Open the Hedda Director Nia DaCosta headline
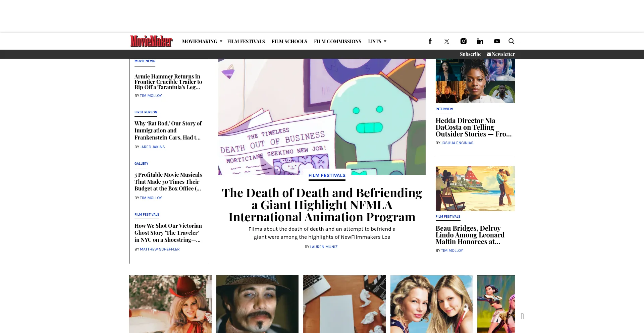Screen dimensions: 644x333 point(474,127)
